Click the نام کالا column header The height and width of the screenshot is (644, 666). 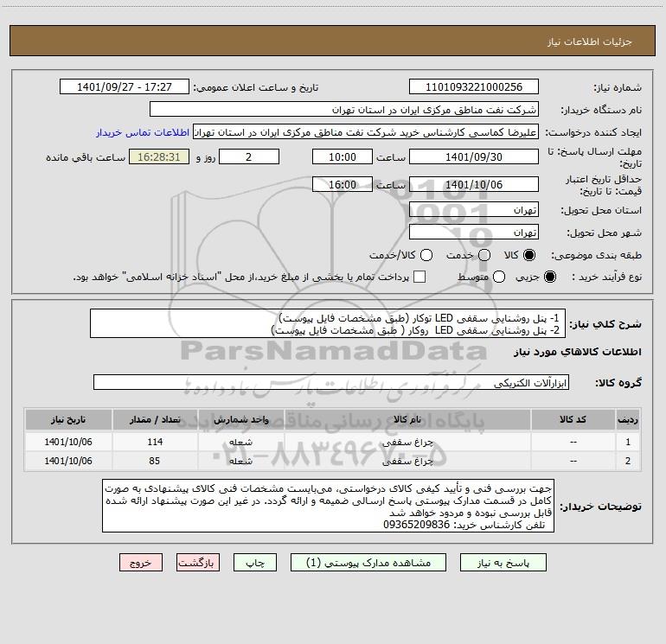click(407, 419)
